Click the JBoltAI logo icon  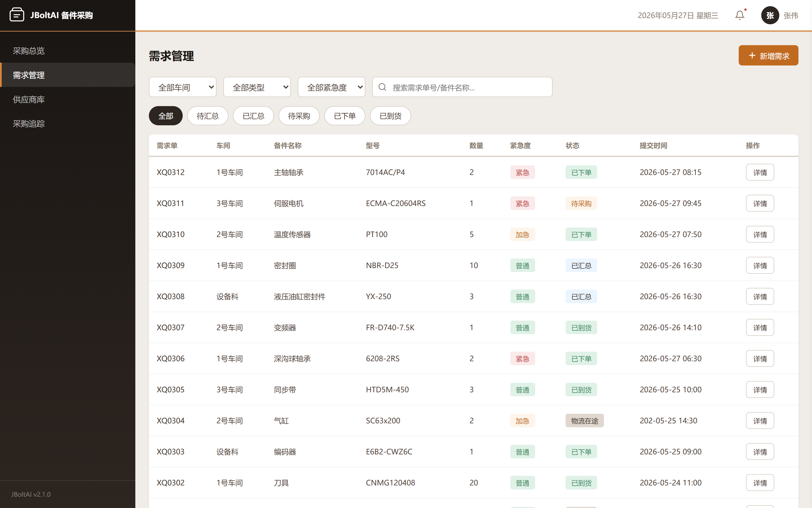tap(17, 15)
